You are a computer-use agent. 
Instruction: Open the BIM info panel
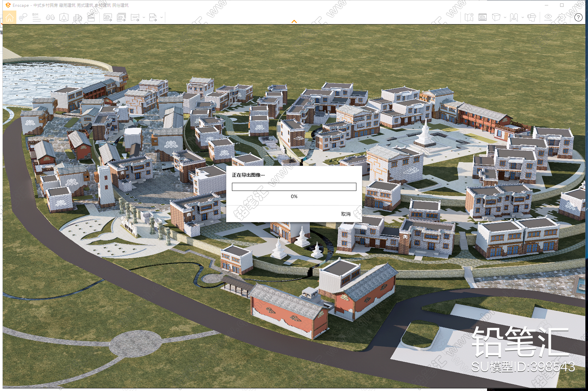point(36,17)
